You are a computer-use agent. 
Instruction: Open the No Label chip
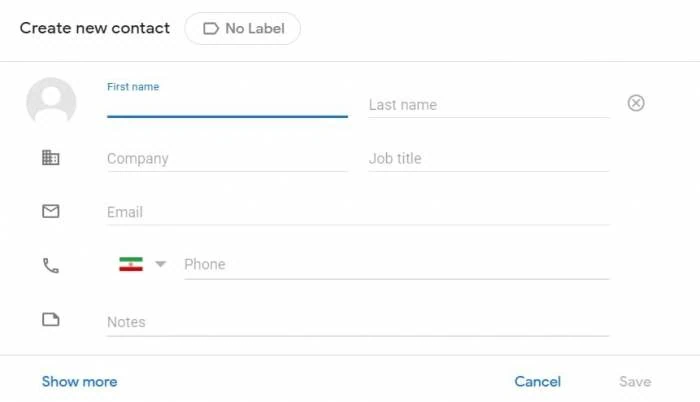pyautogui.click(x=242, y=29)
